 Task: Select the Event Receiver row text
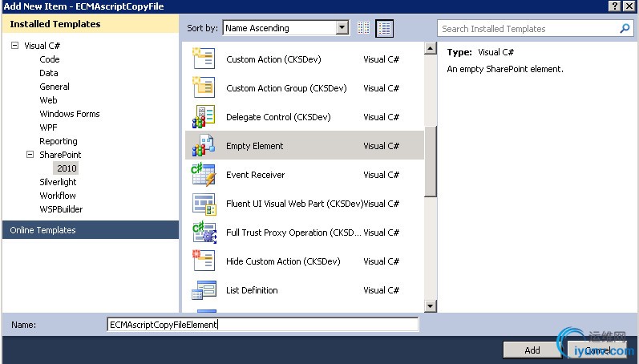(x=256, y=175)
